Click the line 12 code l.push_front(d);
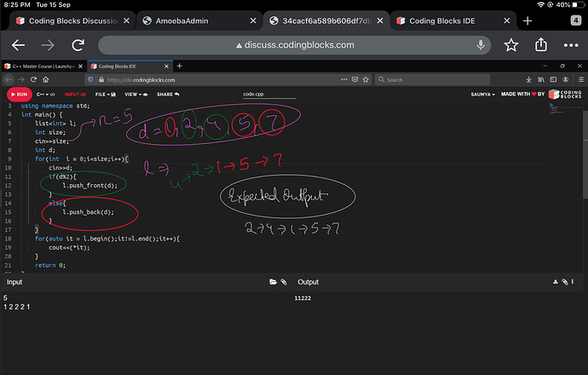This screenshot has height=375, width=588. (x=89, y=185)
